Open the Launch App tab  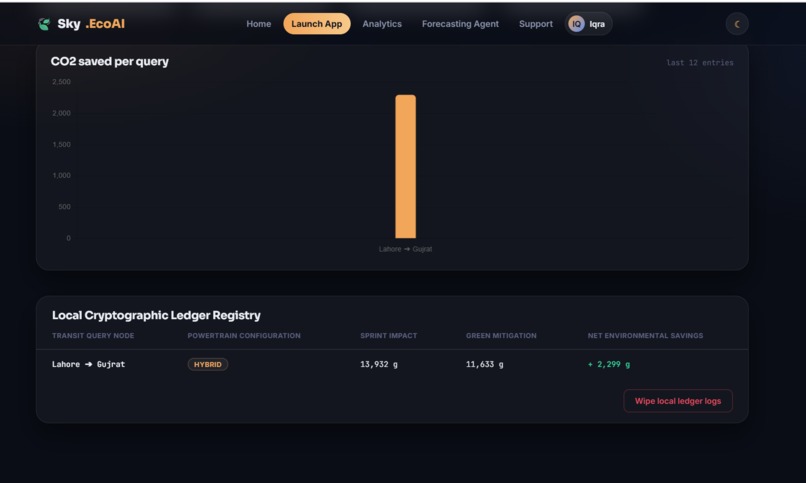point(317,24)
